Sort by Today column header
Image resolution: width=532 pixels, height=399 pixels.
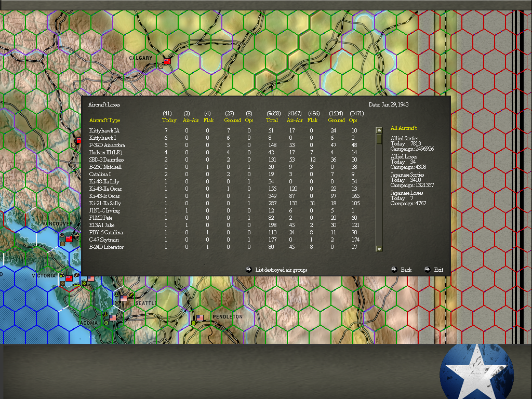(x=169, y=120)
